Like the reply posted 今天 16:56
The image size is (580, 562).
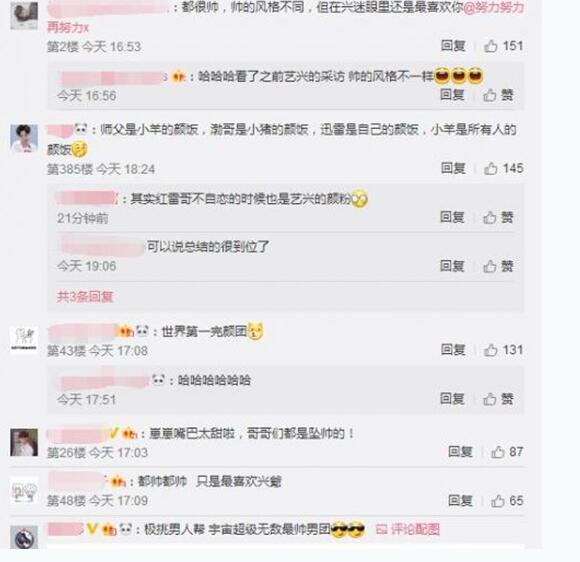[x=498, y=95]
